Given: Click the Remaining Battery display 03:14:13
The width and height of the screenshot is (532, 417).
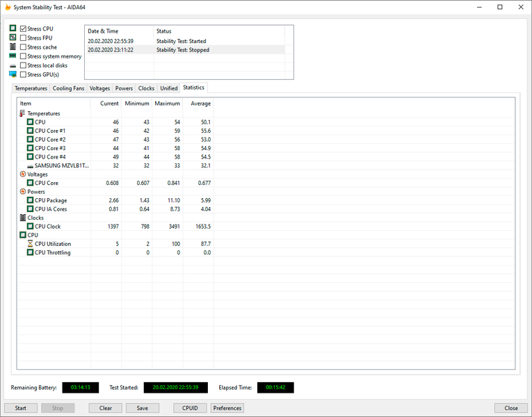Looking at the screenshot, I should 81,388.
